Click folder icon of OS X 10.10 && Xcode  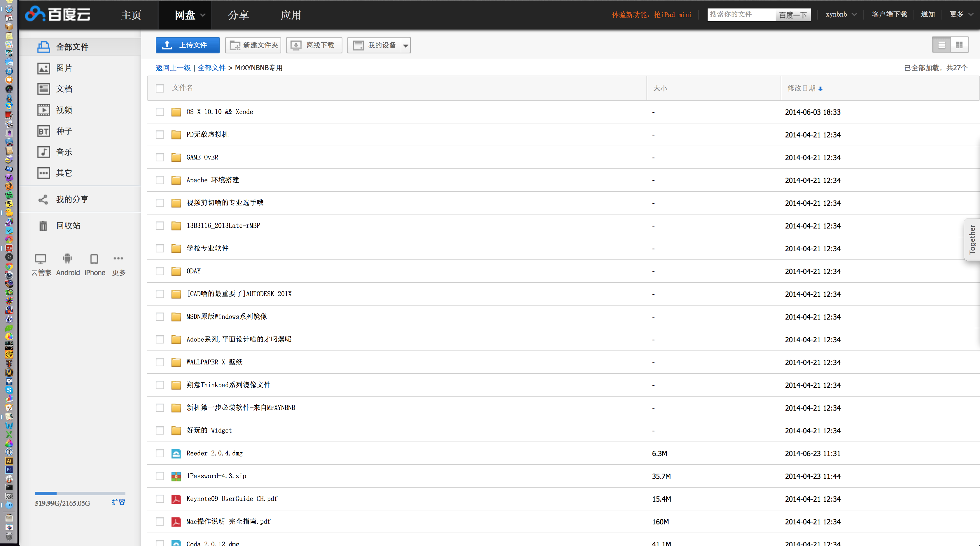tap(176, 112)
